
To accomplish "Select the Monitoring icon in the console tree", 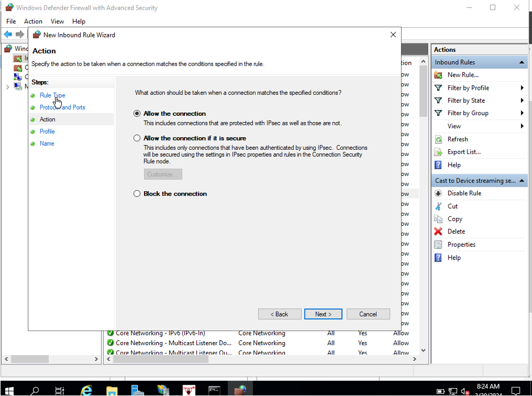I will (18, 86).
